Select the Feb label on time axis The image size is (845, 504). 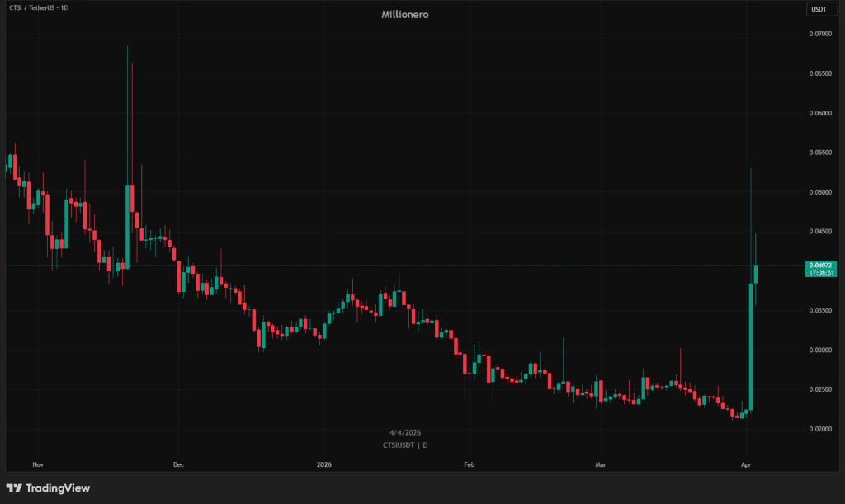click(470, 464)
